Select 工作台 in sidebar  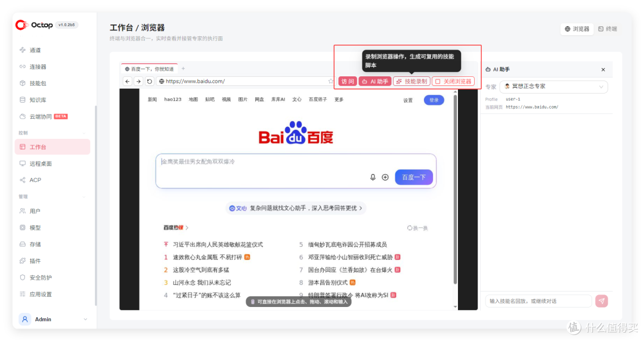coord(52,147)
